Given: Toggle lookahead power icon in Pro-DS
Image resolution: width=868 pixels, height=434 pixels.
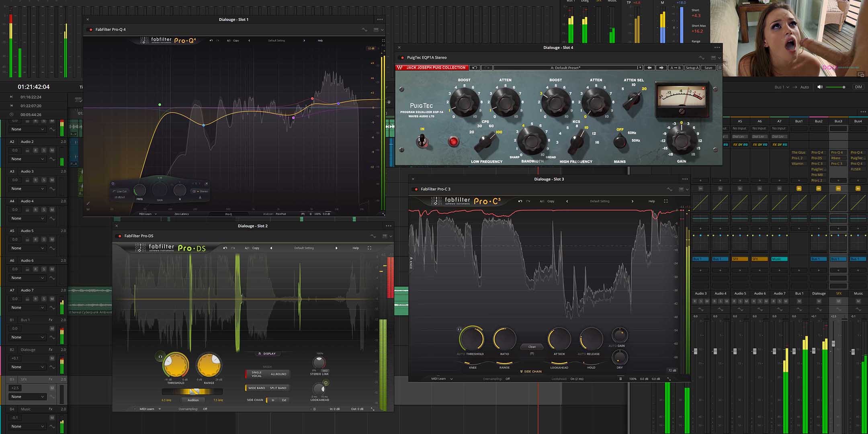Looking at the screenshot, I should [x=326, y=383].
